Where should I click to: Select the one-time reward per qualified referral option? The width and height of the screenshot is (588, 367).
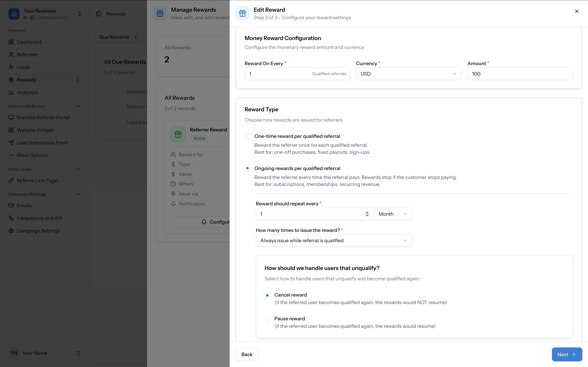point(247,136)
